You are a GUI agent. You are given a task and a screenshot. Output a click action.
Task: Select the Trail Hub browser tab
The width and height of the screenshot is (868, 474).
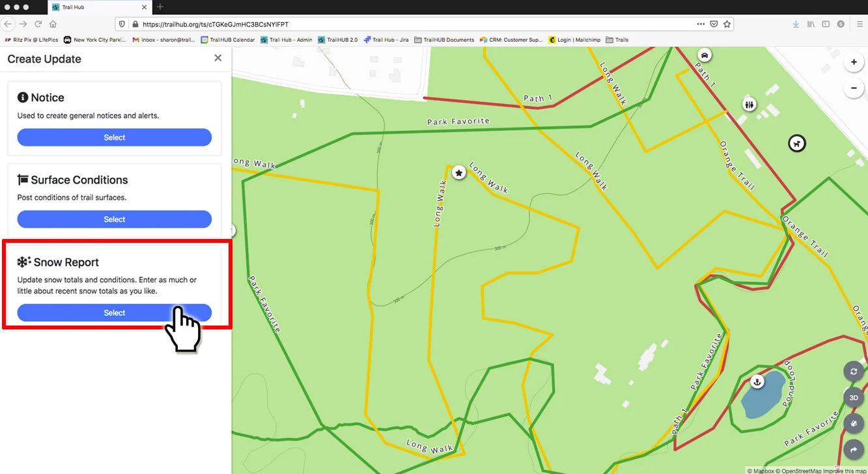(x=99, y=7)
